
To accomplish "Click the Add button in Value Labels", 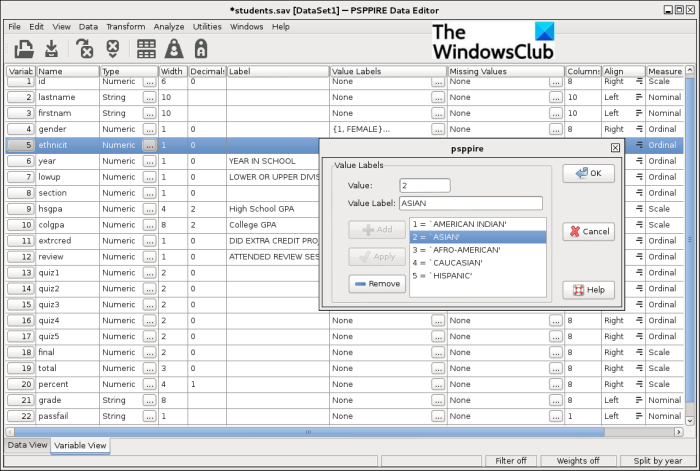I will tap(377, 229).
